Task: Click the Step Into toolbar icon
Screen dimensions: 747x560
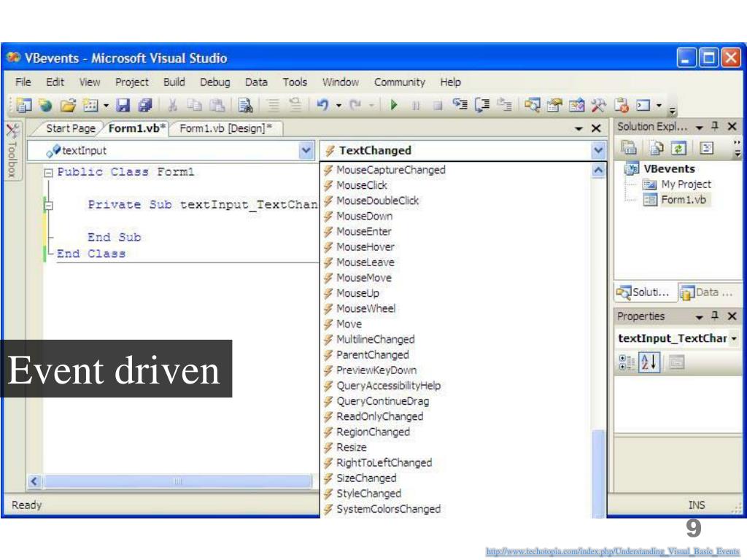Action: tap(460, 104)
